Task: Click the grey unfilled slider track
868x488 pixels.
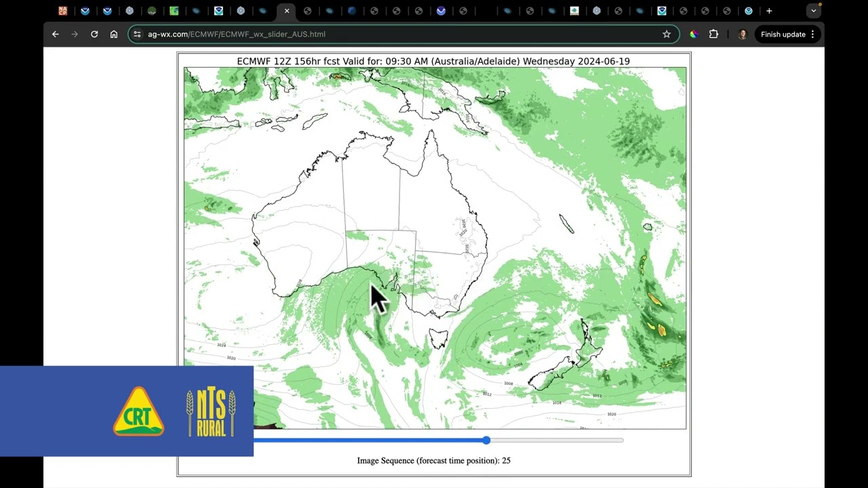Action: point(556,441)
